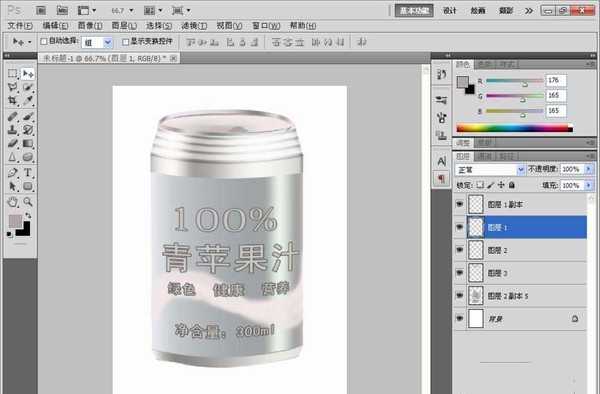This screenshot has height=394, width=600.
Task: Click the R value field showing 176
Action: click(x=556, y=80)
